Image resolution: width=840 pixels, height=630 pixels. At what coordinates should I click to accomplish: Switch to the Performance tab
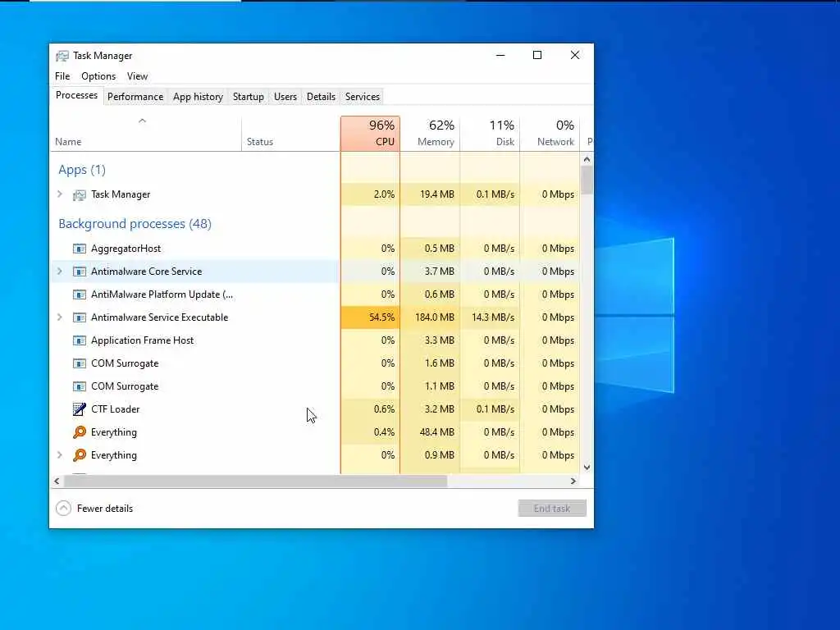[135, 97]
